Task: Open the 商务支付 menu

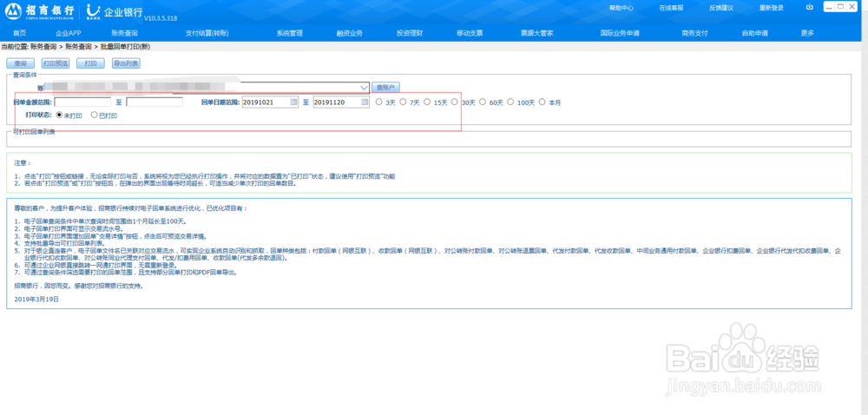Action: (x=694, y=33)
